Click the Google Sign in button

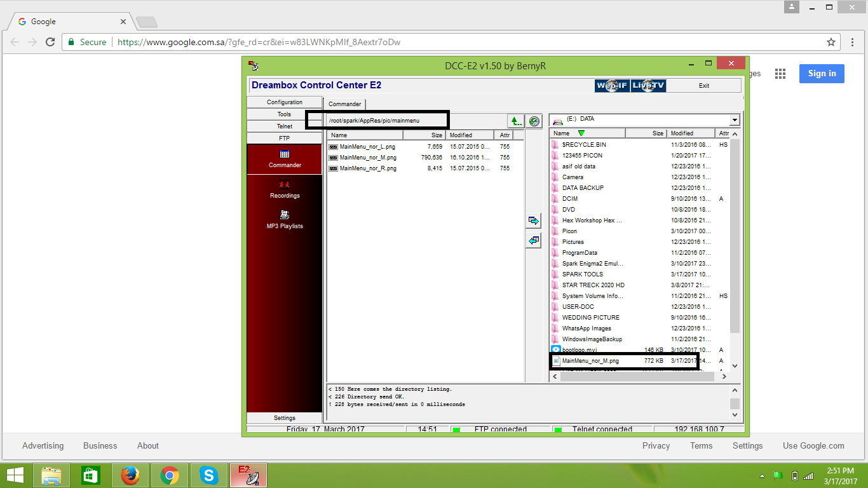pos(822,74)
